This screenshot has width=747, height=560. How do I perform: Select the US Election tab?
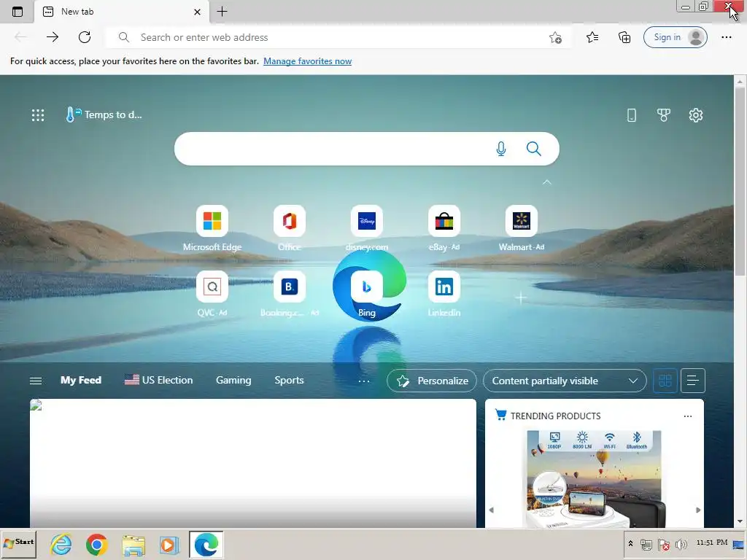coord(158,380)
